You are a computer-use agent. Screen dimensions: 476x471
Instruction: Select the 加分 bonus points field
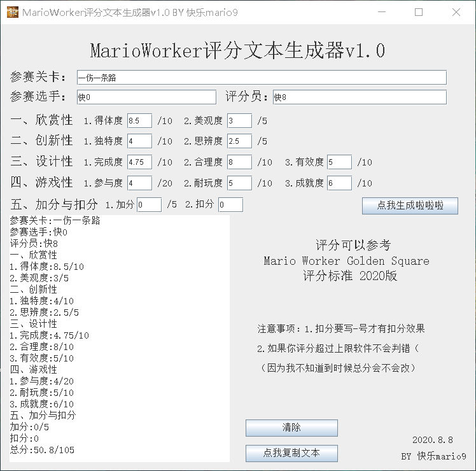coord(149,204)
